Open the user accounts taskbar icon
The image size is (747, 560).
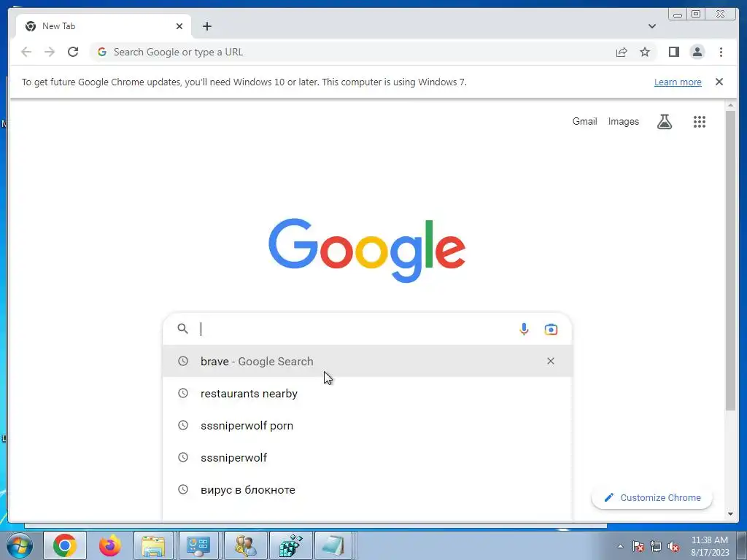[x=246, y=545]
